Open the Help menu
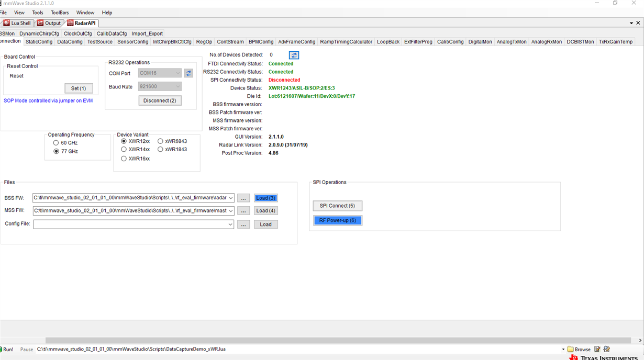 [x=107, y=13]
